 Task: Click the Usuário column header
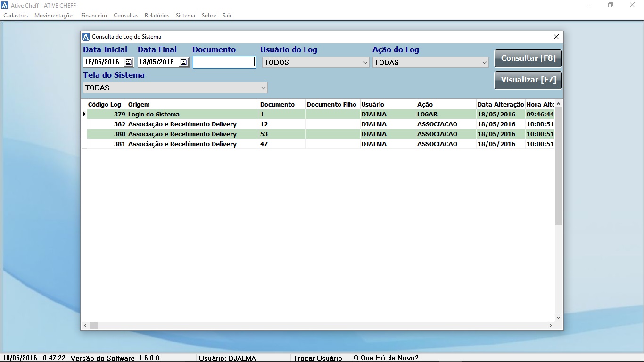point(388,105)
